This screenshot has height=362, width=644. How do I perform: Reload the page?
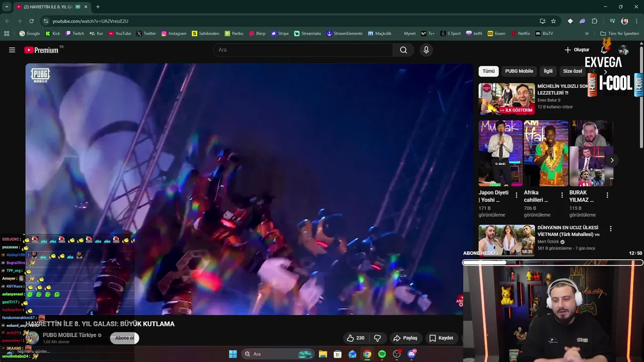click(x=31, y=21)
